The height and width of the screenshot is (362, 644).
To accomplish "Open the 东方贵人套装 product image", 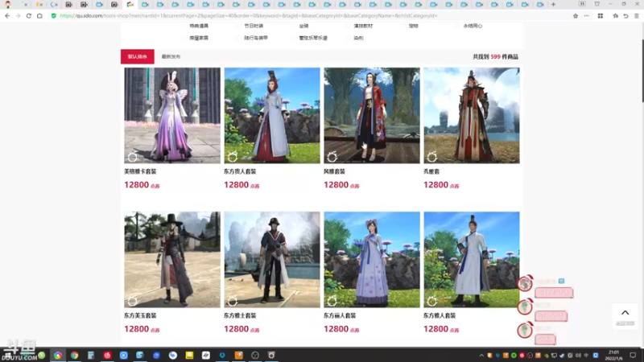I will click(x=272, y=115).
